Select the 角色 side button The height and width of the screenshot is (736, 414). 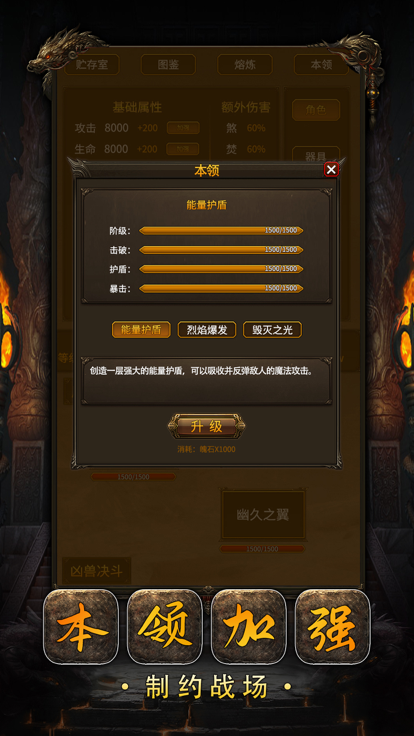coord(316,110)
